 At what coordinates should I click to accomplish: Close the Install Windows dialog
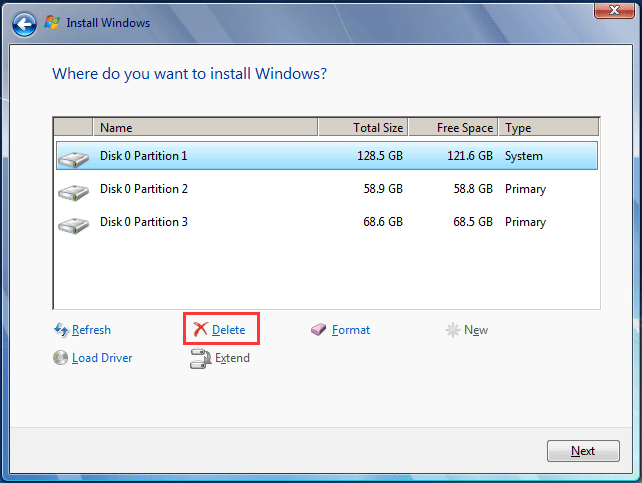click(614, 10)
